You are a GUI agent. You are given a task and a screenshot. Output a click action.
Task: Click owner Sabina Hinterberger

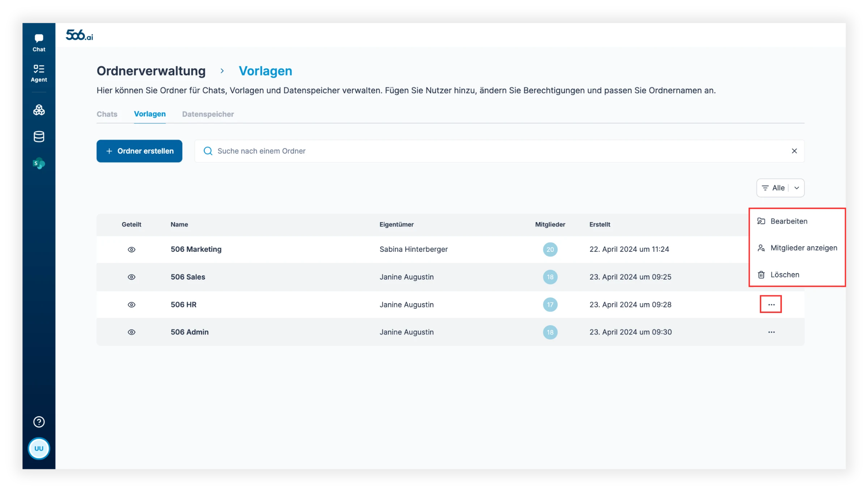pyautogui.click(x=413, y=249)
